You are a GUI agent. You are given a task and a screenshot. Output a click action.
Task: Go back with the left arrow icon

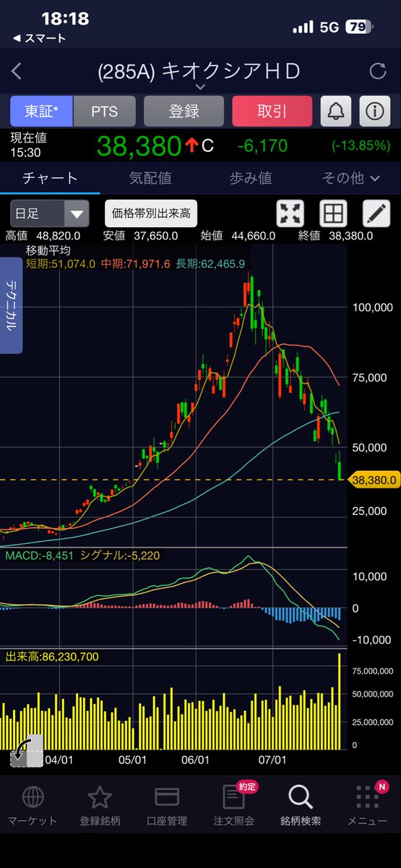17,71
